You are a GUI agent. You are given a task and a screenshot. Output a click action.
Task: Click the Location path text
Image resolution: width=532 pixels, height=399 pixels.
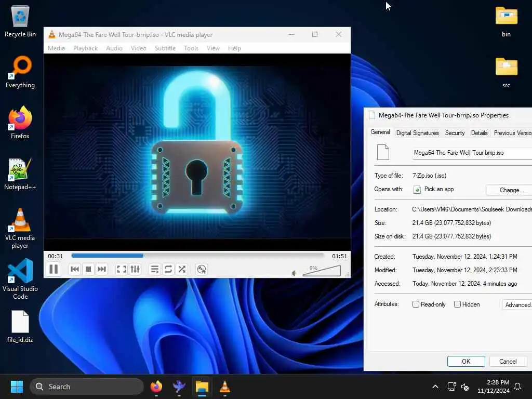tap(472, 209)
